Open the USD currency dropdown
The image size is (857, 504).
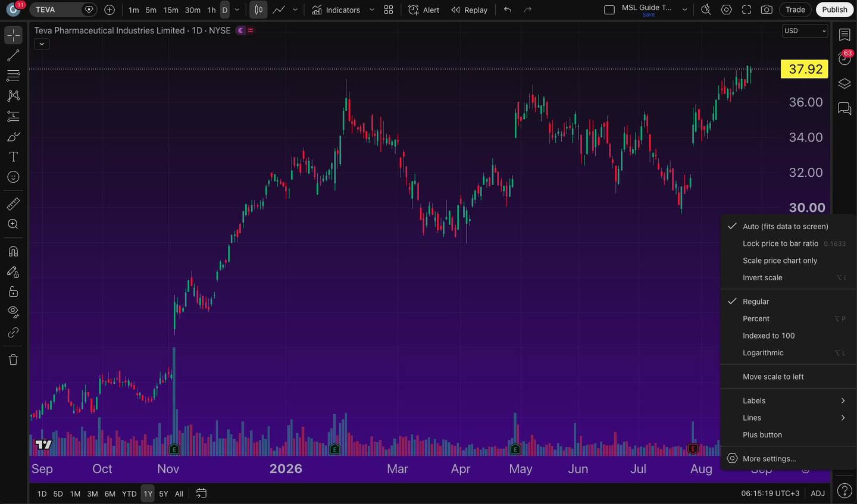coord(805,31)
